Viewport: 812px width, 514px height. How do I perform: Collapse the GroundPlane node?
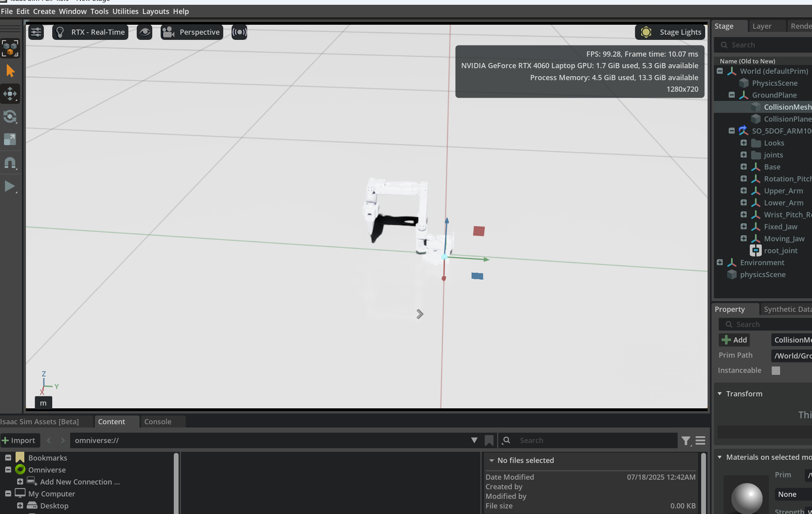click(731, 95)
